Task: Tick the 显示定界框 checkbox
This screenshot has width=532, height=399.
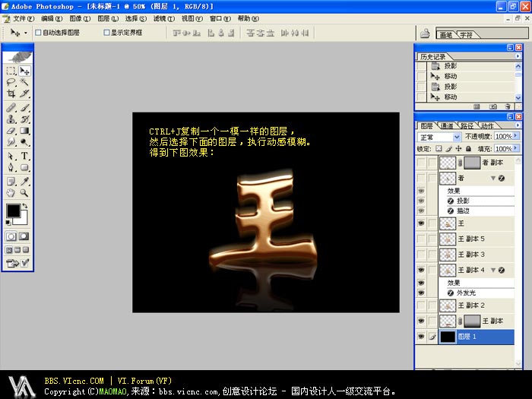Action: tap(106, 33)
